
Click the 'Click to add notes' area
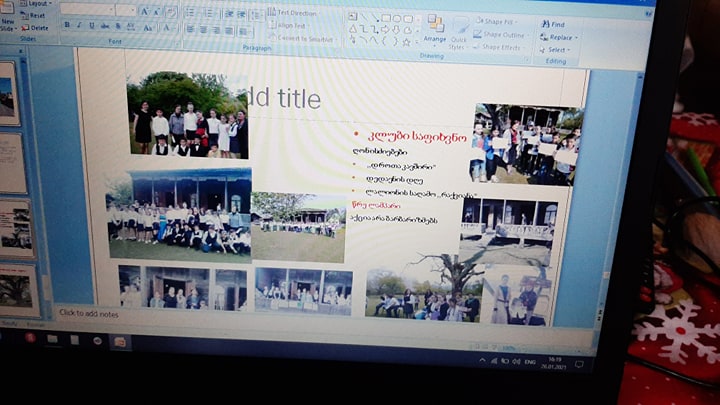coord(89,314)
